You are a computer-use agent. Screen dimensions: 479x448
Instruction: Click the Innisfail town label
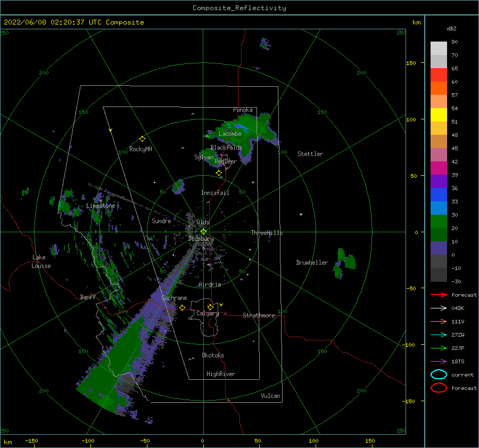click(x=215, y=193)
